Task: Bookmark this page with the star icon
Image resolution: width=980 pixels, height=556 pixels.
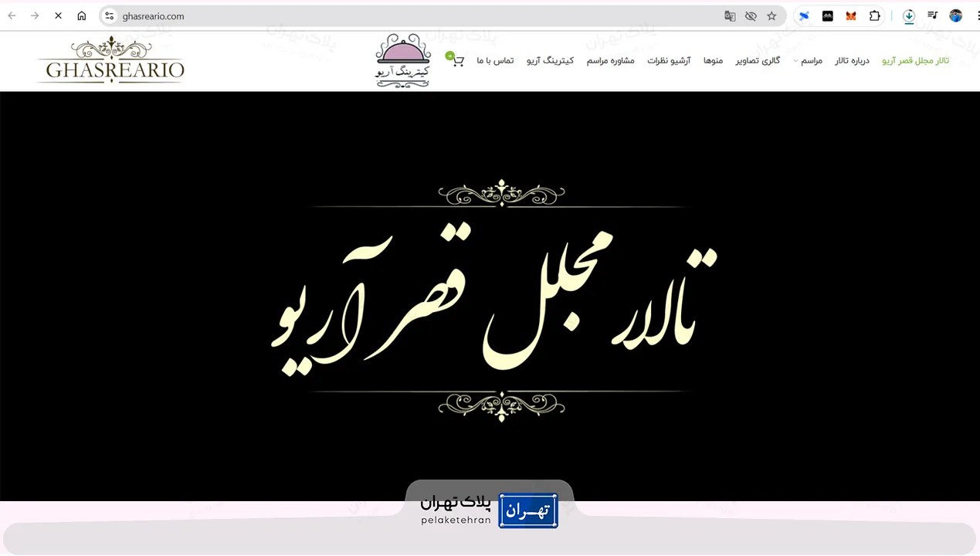Action: coord(771,15)
